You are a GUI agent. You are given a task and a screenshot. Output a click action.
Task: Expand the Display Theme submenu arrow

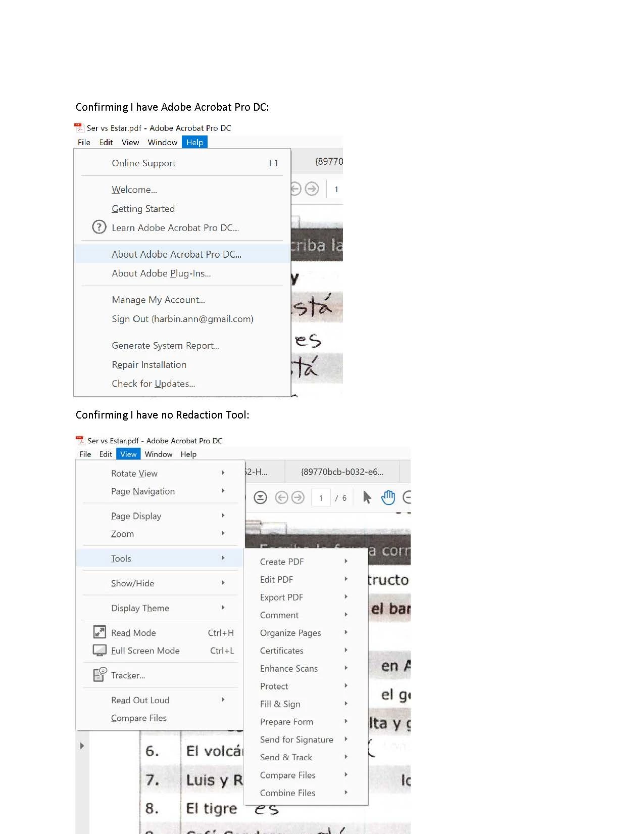(x=223, y=607)
